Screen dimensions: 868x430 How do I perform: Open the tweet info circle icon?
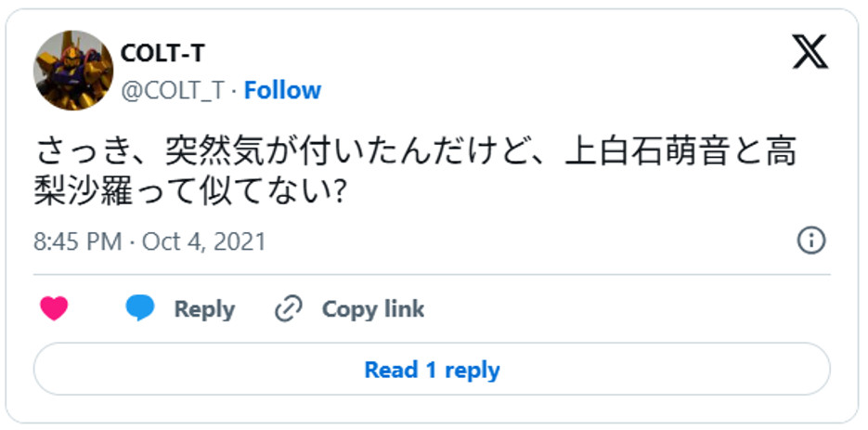pos(811,241)
